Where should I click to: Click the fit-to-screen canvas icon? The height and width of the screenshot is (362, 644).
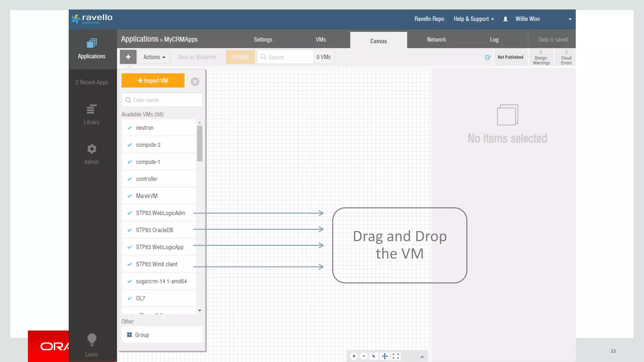396,356
